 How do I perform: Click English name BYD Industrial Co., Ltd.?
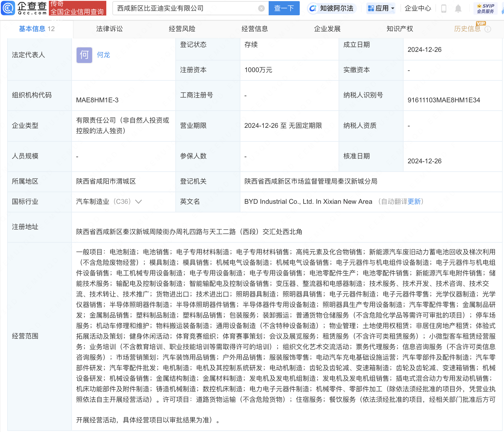point(308,202)
